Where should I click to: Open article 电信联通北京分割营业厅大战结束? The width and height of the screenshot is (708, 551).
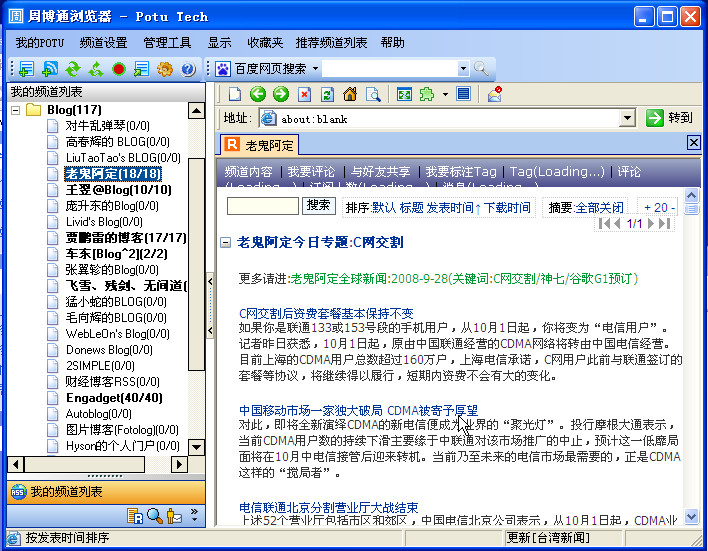click(328, 508)
